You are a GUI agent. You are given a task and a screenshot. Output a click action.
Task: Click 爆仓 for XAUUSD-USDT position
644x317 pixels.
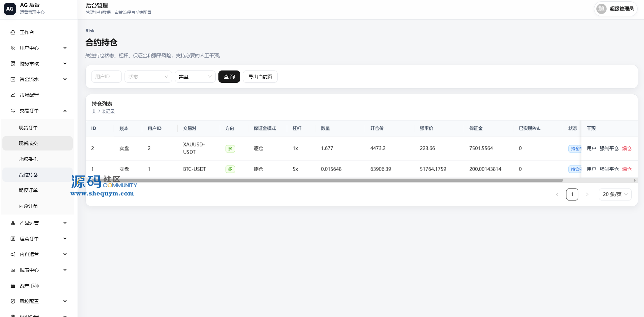point(627,148)
